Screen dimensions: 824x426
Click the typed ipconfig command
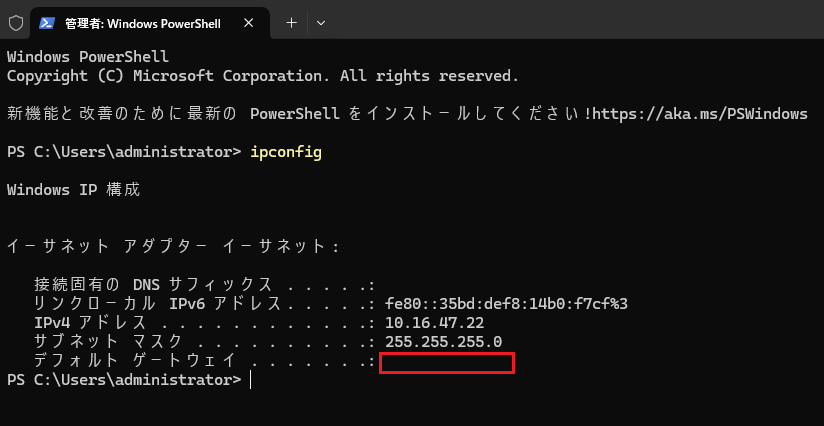286,153
